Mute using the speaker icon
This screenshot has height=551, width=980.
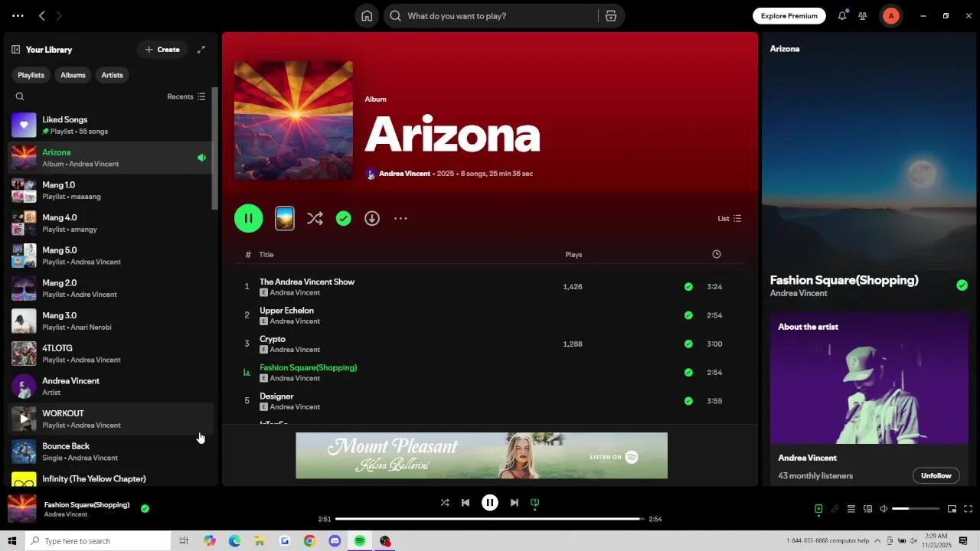tap(884, 509)
